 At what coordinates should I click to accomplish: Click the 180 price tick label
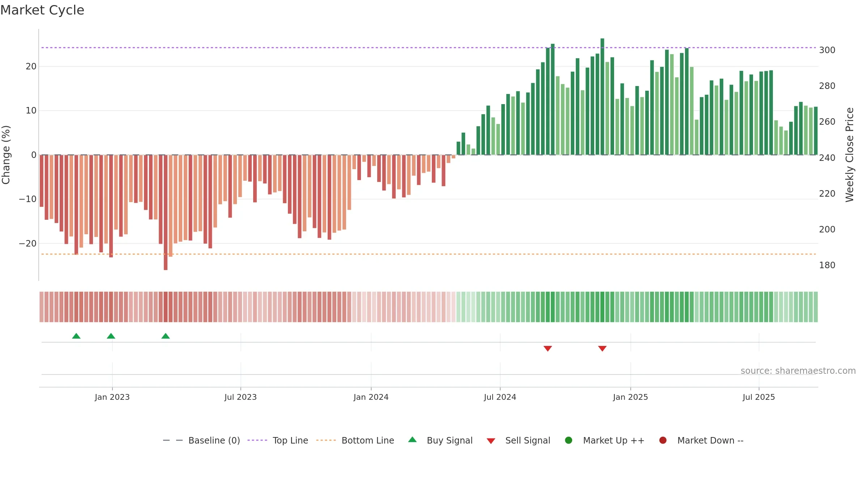[827, 265]
